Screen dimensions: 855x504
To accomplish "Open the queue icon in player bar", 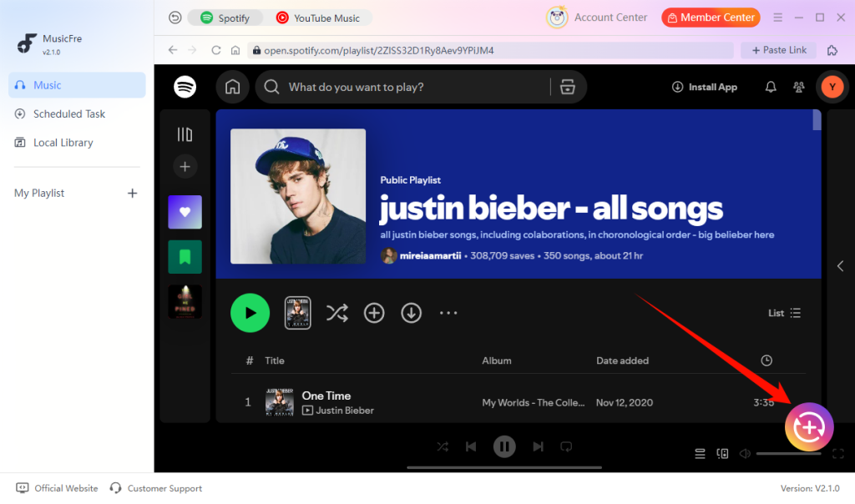I will (x=700, y=453).
